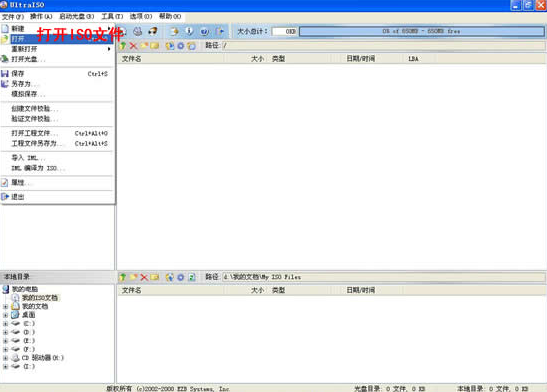The image size is (547, 392).
Task: Click the disc burner icon in top toolbar
Action: coord(137,31)
